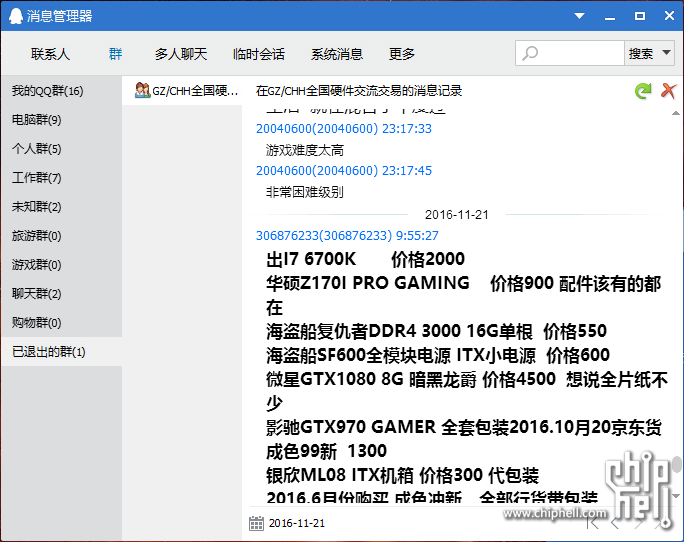This screenshot has width=684, height=542.
Task: Click the calendar icon to pick a date
Action: pyautogui.click(x=256, y=523)
